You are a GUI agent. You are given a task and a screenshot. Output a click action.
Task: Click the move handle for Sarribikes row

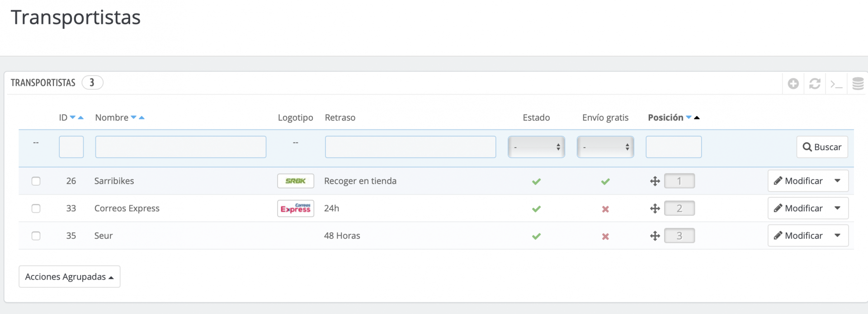point(655,181)
